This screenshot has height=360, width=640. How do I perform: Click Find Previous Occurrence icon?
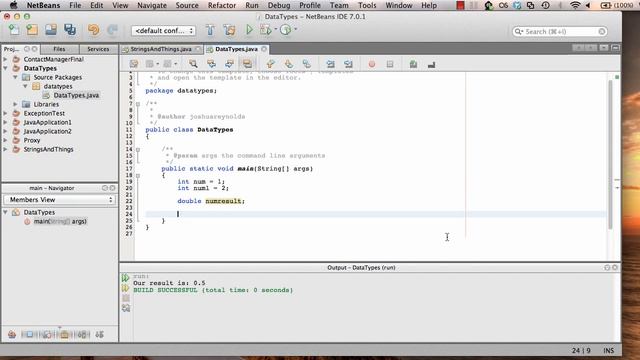click(x=211, y=64)
